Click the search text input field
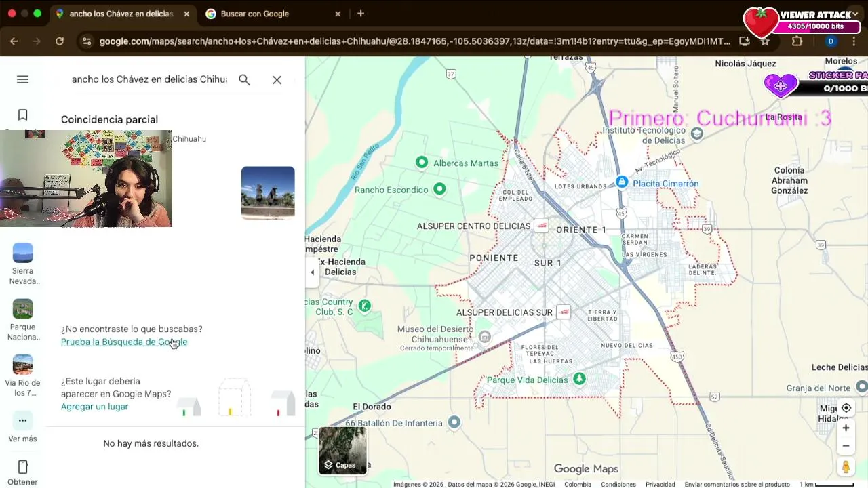The image size is (868, 488). click(149, 79)
